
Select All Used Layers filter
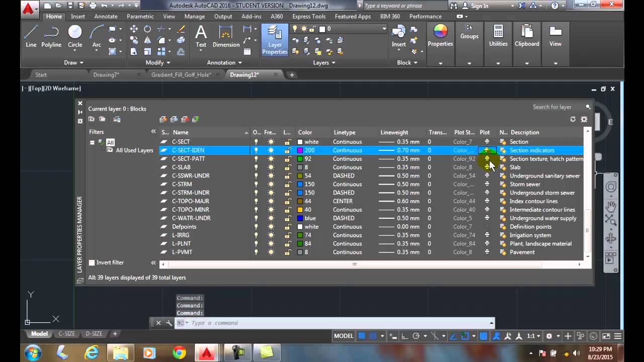point(134,150)
